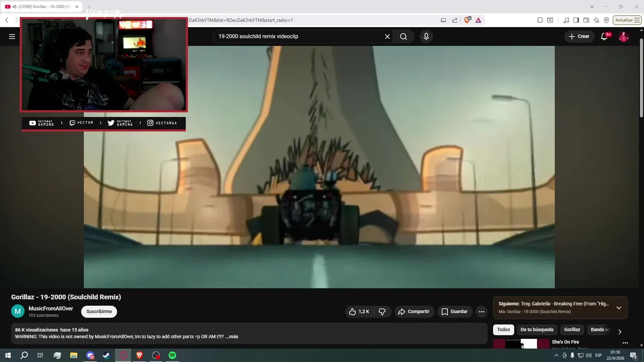The image size is (644, 362).
Task: Open the YouTube hamburger guide menu
Action: [12, 36]
